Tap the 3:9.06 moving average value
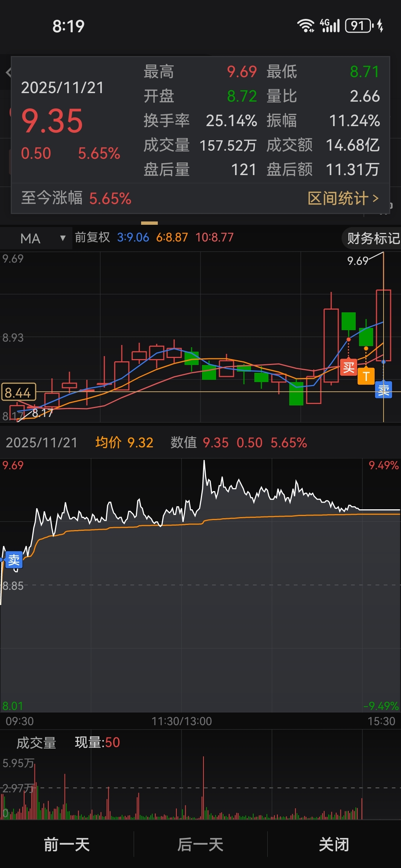The height and width of the screenshot is (868, 401). (133, 237)
